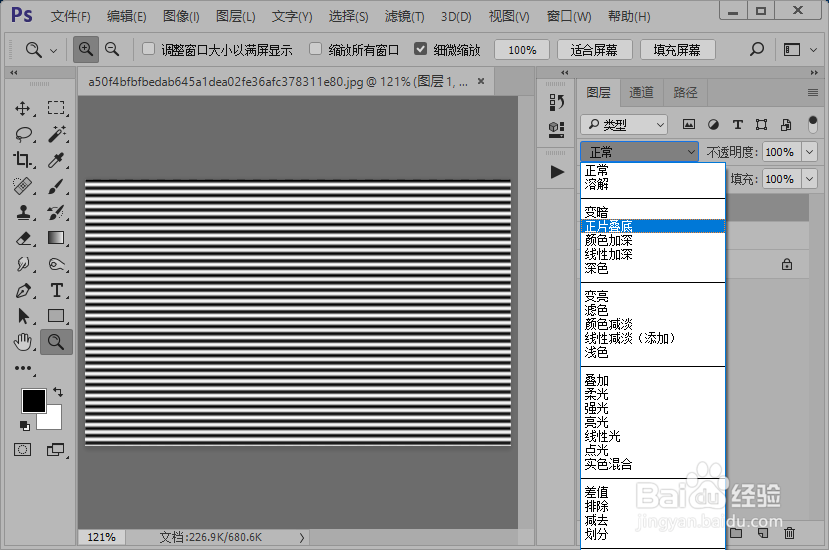Select the History Brush tool
The width and height of the screenshot is (829, 550).
(56, 213)
